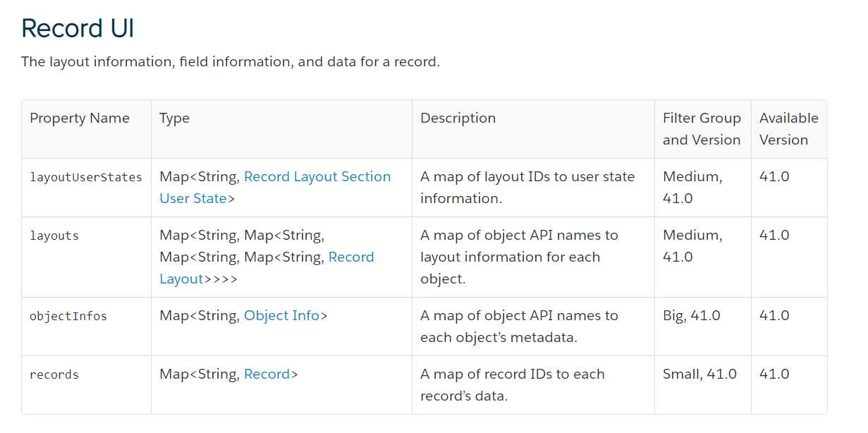Click the layout information summary sentence

click(231, 61)
